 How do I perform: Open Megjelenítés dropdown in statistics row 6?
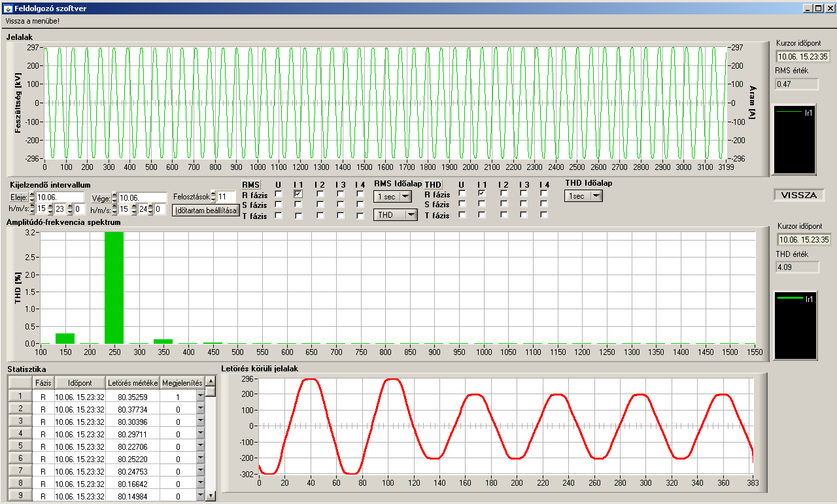click(200, 459)
